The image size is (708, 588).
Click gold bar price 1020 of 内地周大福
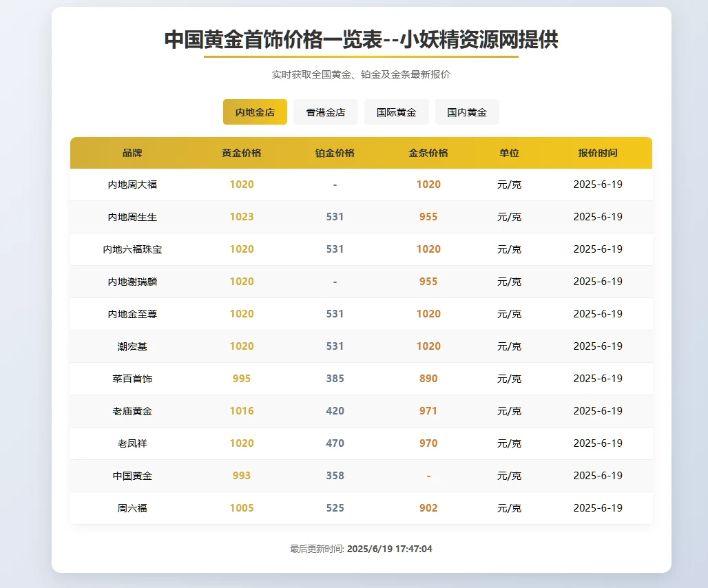point(428,184)
